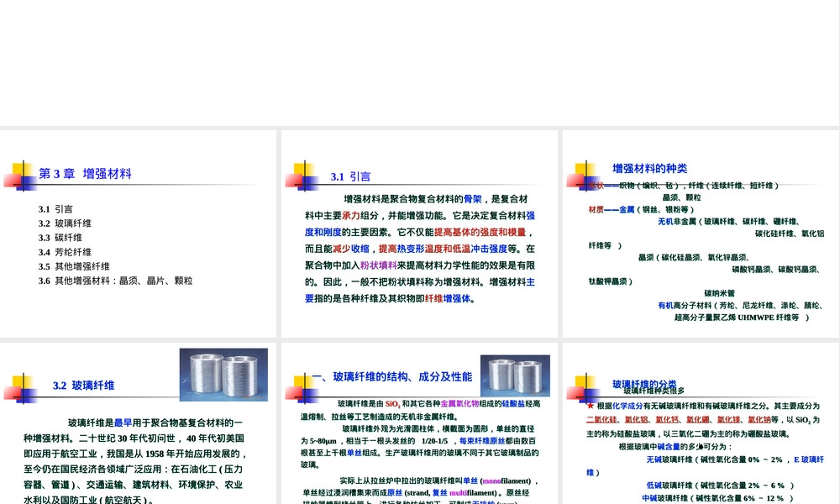Screen dimensions: 840x504
Task: Click the blue word '最早'
Action: [x=123, y=423]
